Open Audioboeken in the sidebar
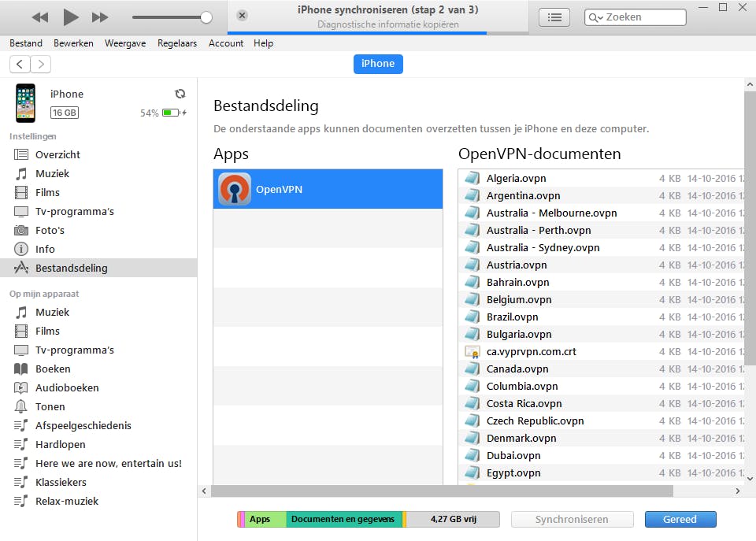756x541 pixels. coord(98,387)
